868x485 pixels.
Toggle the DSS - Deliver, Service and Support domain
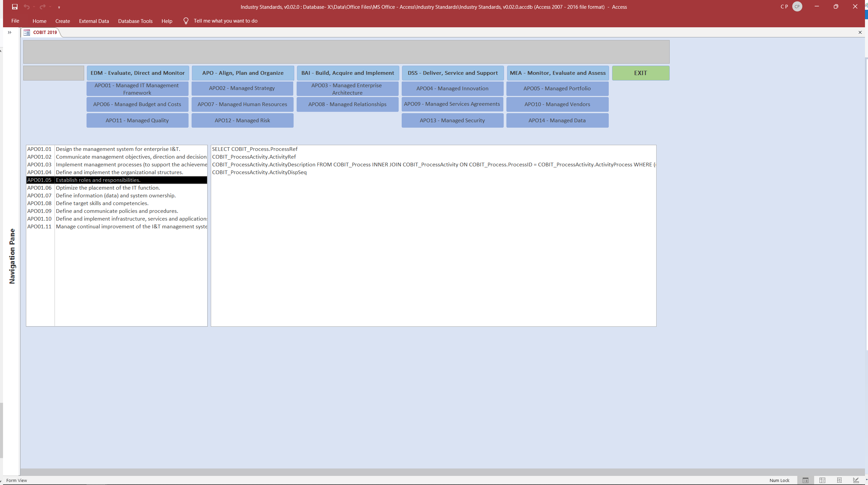click(452, 73)
